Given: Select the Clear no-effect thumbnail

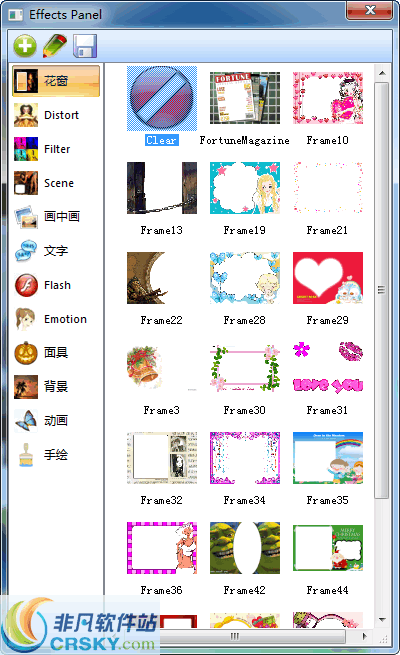Looking at the screenshot, I should click(162, 98).
